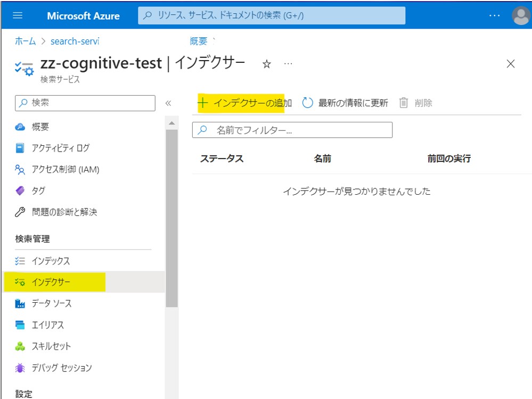Open the top bar ellipsis menu
Image resolution: width=532 pixels, height=399 pixels.
point(494,15)
